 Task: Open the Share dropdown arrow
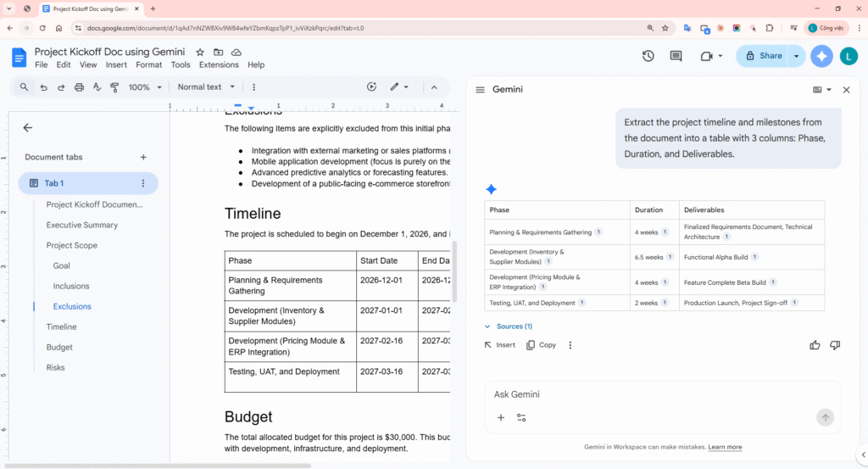(796, 56)
